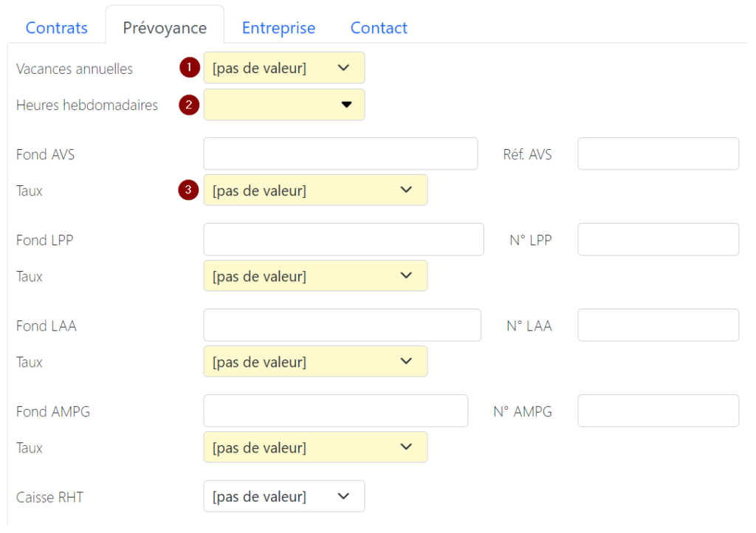Click the red number 2 marker badge
Screen dimensions: 756x533
pos(190,105)
